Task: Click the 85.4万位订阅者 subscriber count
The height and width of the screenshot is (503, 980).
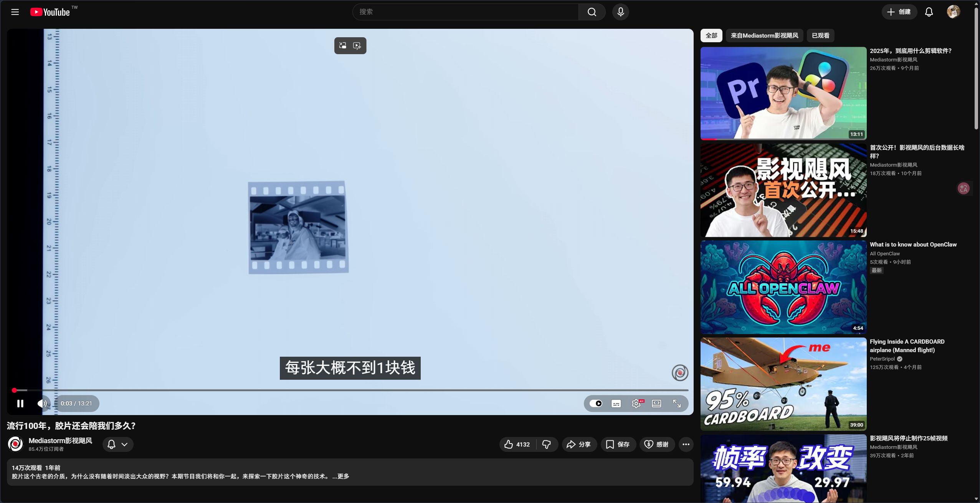Action: tap(46, 449)
